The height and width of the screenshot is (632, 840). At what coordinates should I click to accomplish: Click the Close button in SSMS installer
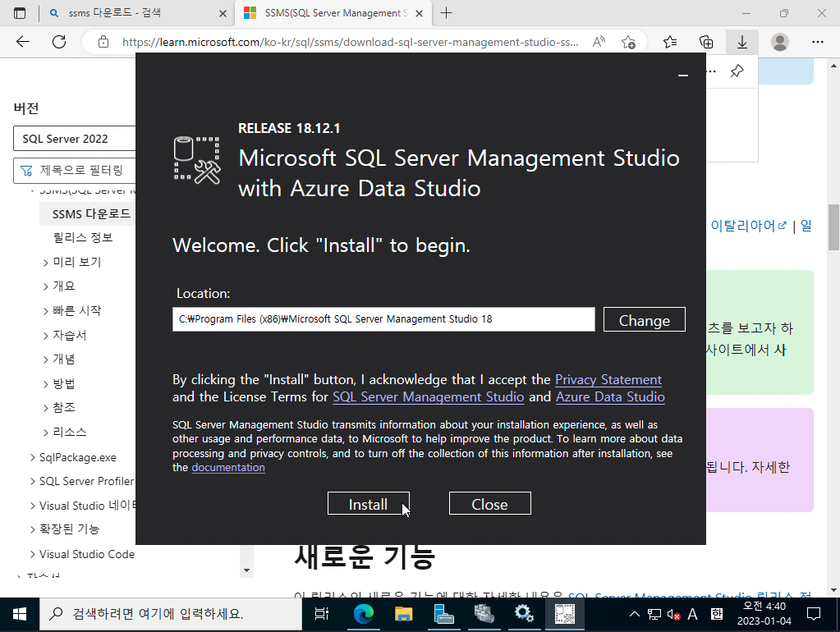pyautogui.click(x=489, y=503)
